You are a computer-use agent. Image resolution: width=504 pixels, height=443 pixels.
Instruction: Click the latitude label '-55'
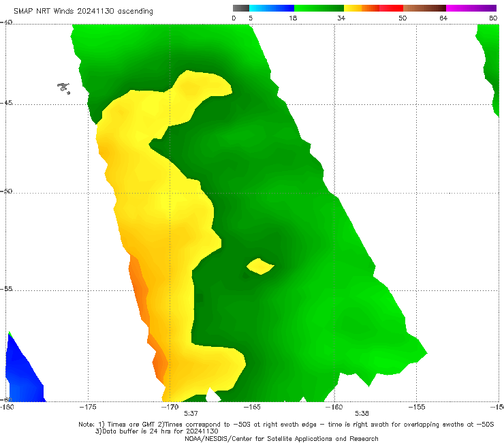point(6,288)
